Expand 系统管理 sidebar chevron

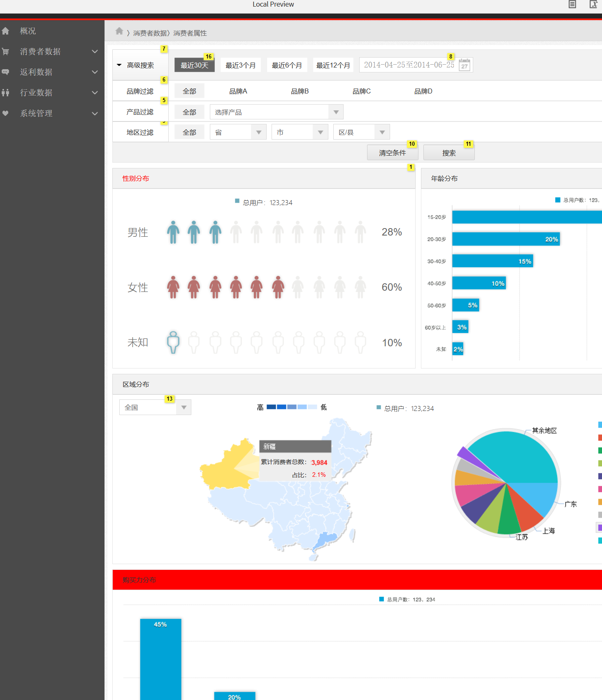(95, 113)
